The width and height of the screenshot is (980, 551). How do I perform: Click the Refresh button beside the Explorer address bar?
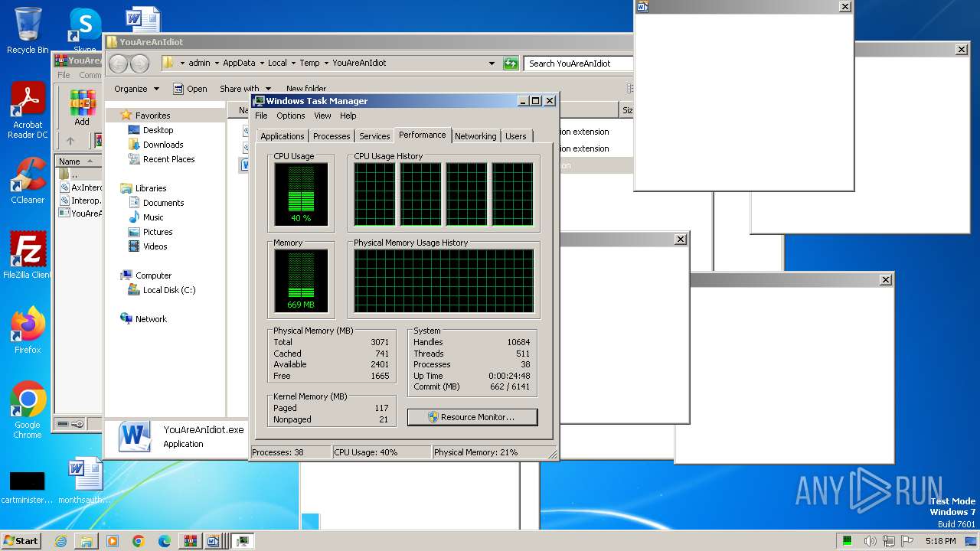[x=511, y=64]
